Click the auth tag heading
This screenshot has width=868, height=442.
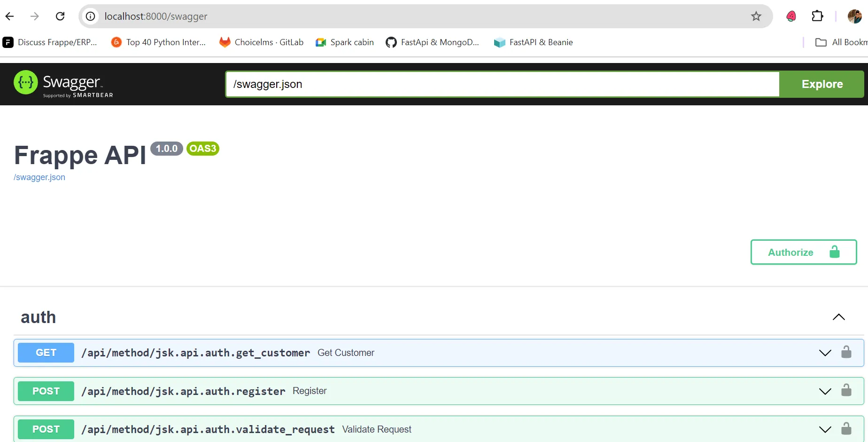(39, 317)
